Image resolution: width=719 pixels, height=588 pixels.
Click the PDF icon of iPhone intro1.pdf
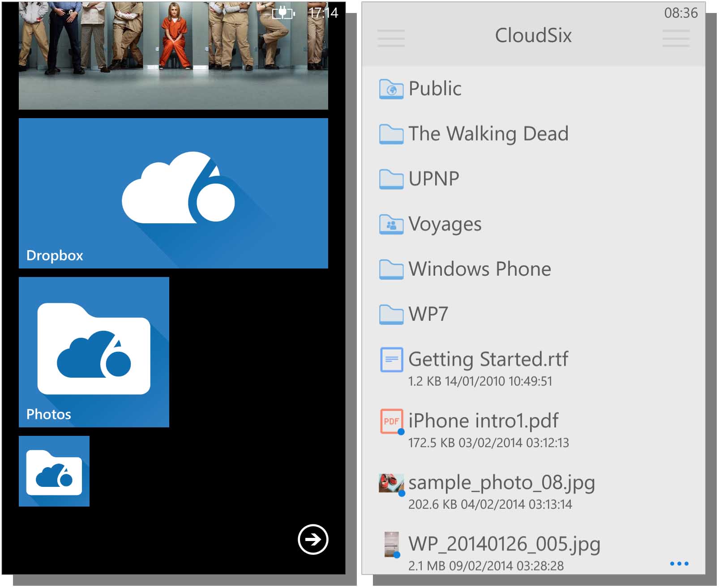(392, 422)
